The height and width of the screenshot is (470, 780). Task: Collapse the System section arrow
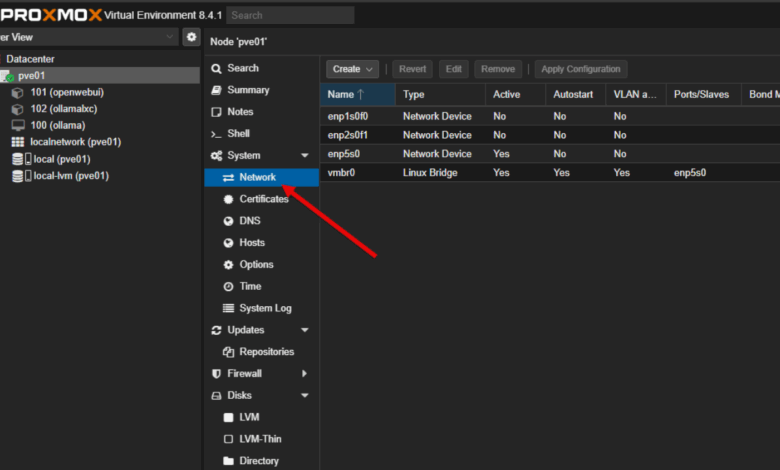pyautogui.click(x=304, y=156)
